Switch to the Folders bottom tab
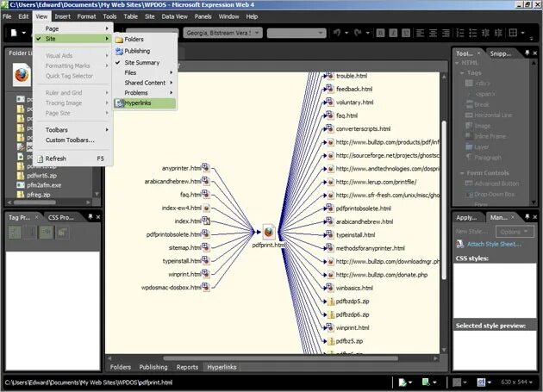Screen dimensions: 543x392 coord(121,367)
